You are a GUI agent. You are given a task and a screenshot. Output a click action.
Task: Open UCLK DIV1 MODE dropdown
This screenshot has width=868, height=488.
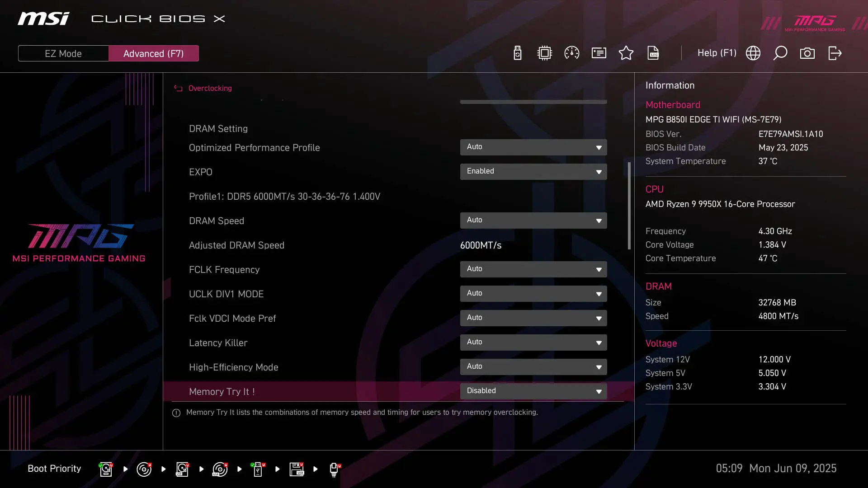tap(533, 294)
